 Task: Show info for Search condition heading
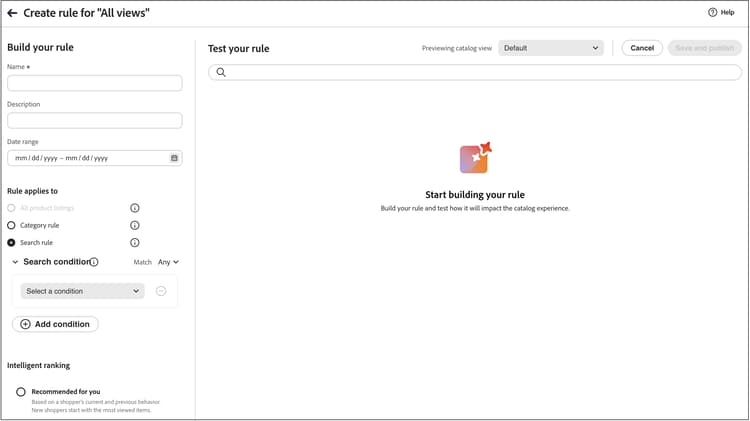94,262
